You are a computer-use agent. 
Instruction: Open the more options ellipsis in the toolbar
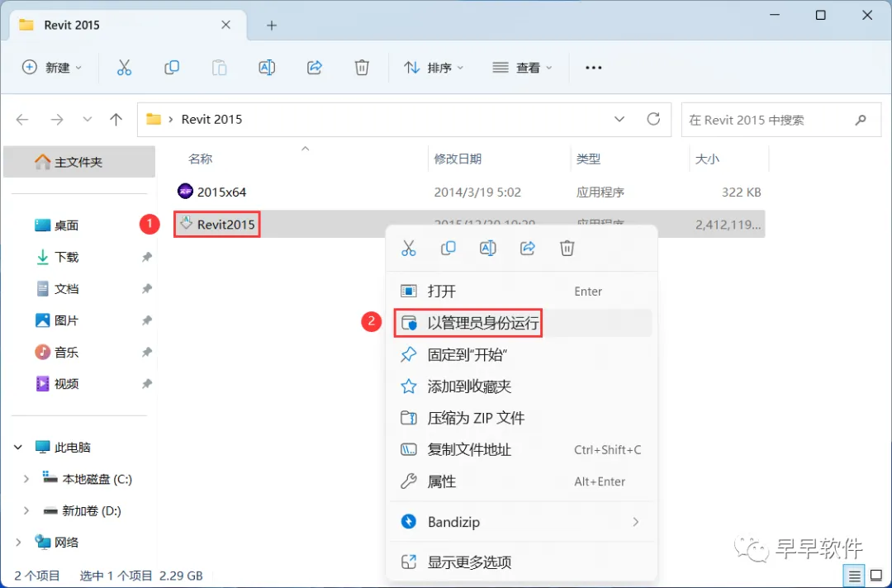pyautogui.click(x=593, y=68)
